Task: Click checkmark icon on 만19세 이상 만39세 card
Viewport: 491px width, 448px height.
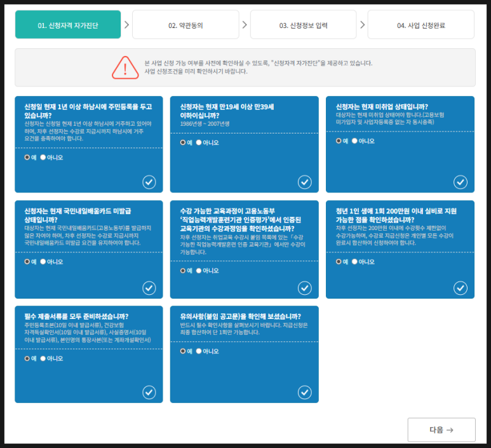Action: [305, 182]
